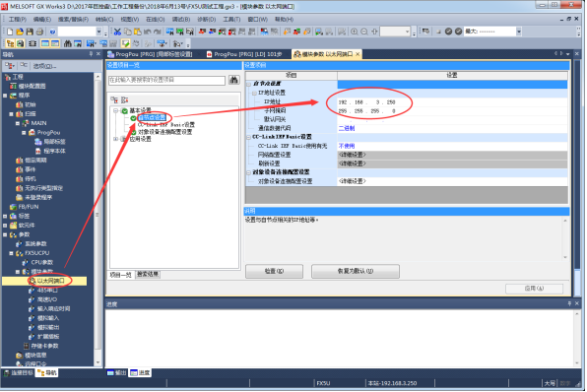This screenshot has width=587, height=392.
Task: Click the Zoom out magnifier icon
Action: [364, 32]
